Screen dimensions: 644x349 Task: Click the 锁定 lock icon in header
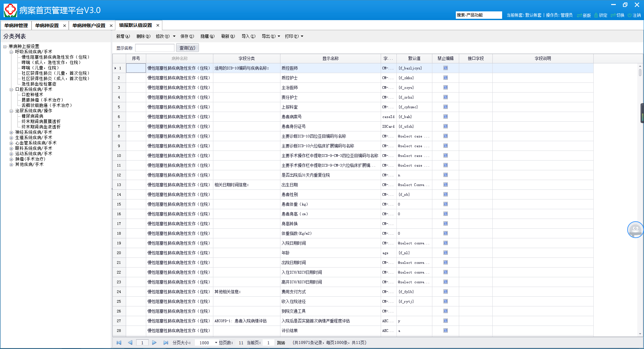(x=596, y=15)
